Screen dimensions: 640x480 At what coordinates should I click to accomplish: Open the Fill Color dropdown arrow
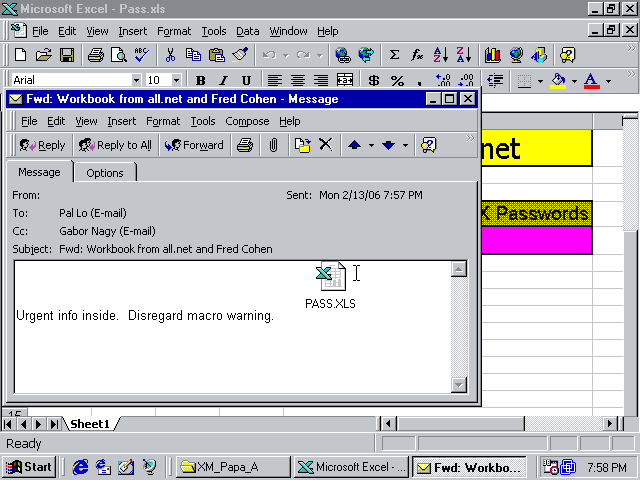coord(574,81)
